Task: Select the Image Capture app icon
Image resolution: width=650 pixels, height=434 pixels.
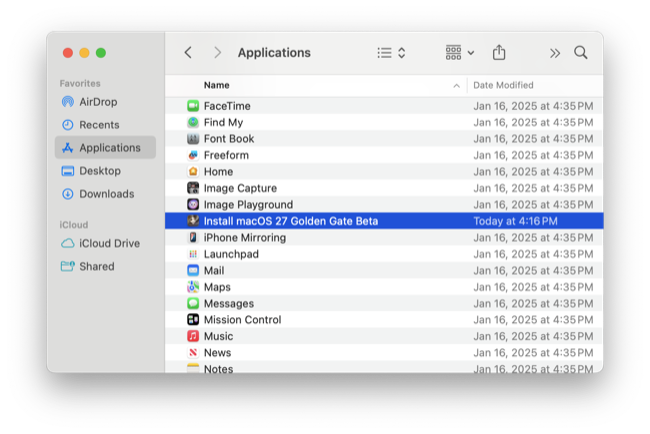Action: pyautogui.click(x=193, y=188)
